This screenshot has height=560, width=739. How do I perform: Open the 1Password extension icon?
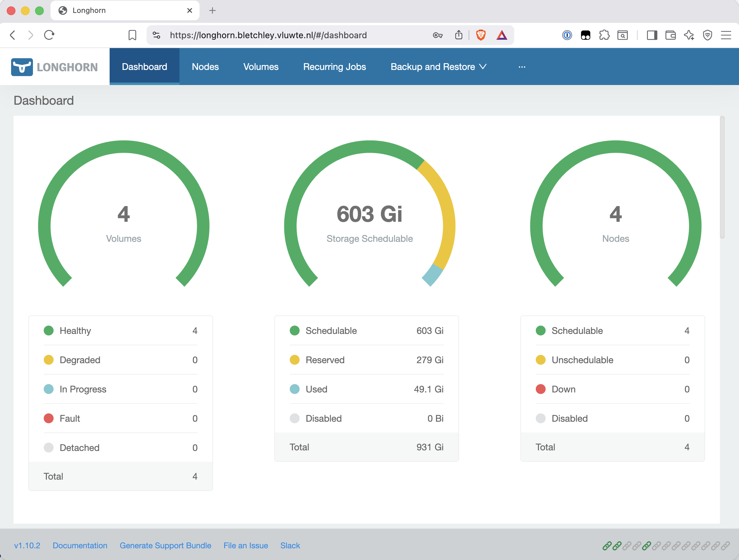tap(567, 35)
